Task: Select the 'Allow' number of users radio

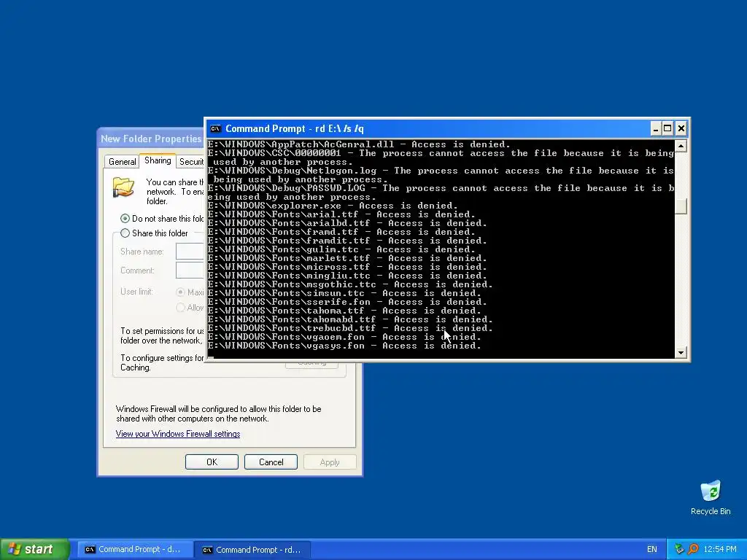Action: [x=181, y=307]
